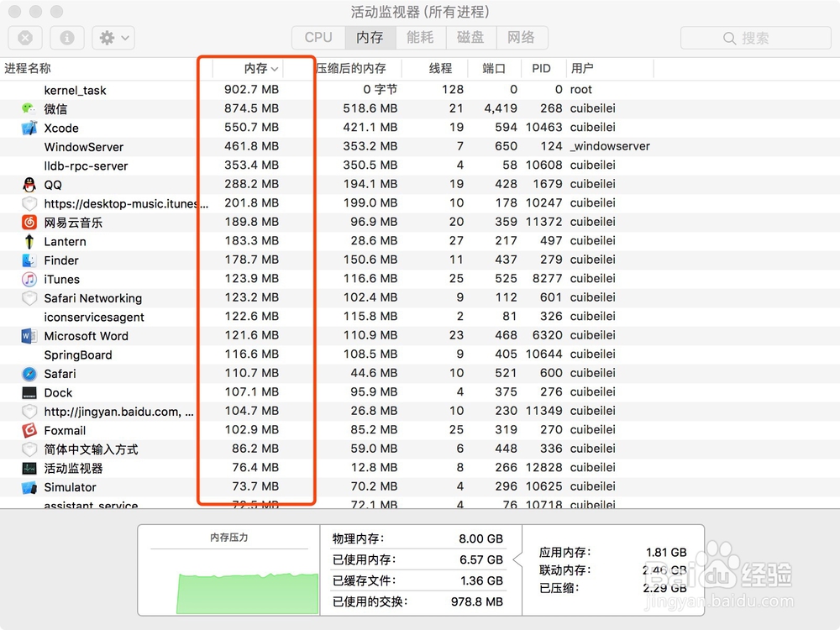Screen dimensions: 840x630
Task: Click the iTunes music note icon
Action: pos(29,279)
